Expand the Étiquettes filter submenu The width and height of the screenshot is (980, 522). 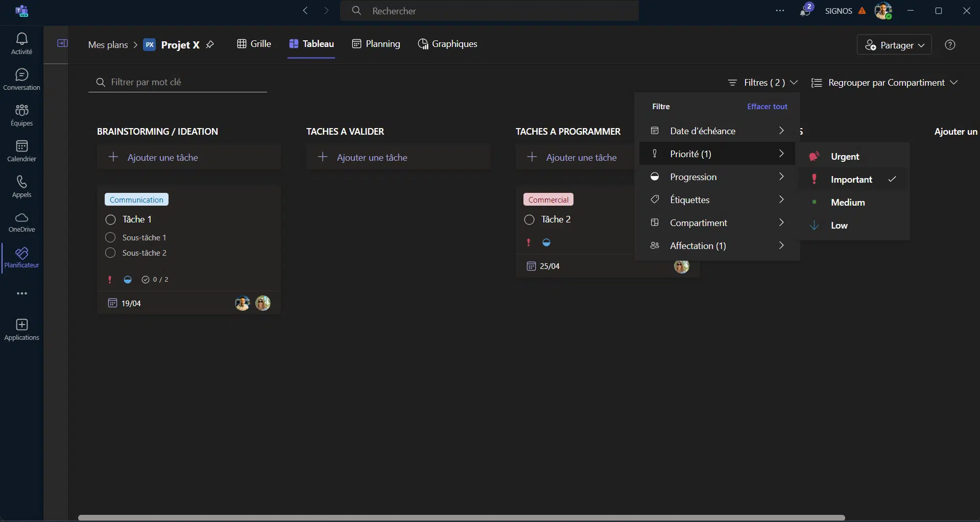[x=716, y=200]
